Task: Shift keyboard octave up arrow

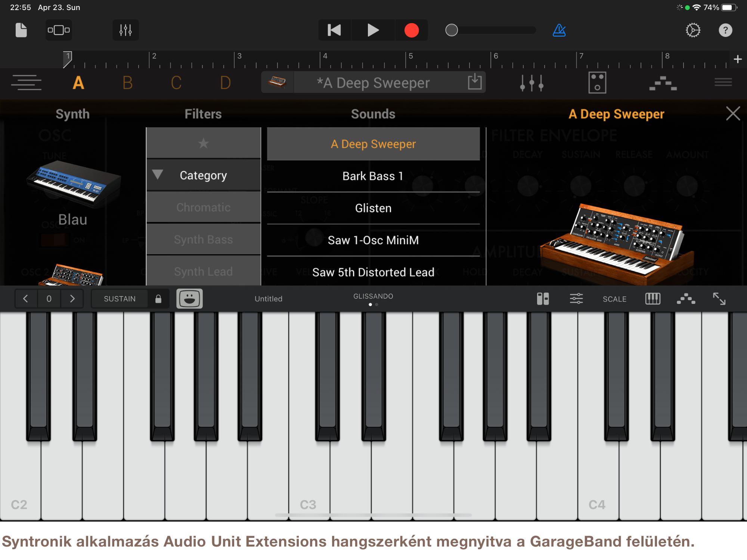Action: pos(72,299)
